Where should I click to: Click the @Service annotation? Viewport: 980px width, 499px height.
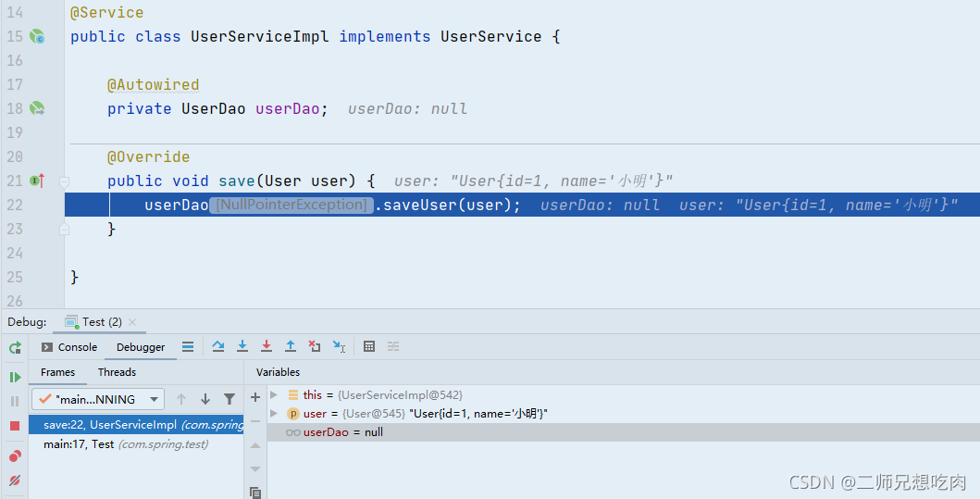106,13
